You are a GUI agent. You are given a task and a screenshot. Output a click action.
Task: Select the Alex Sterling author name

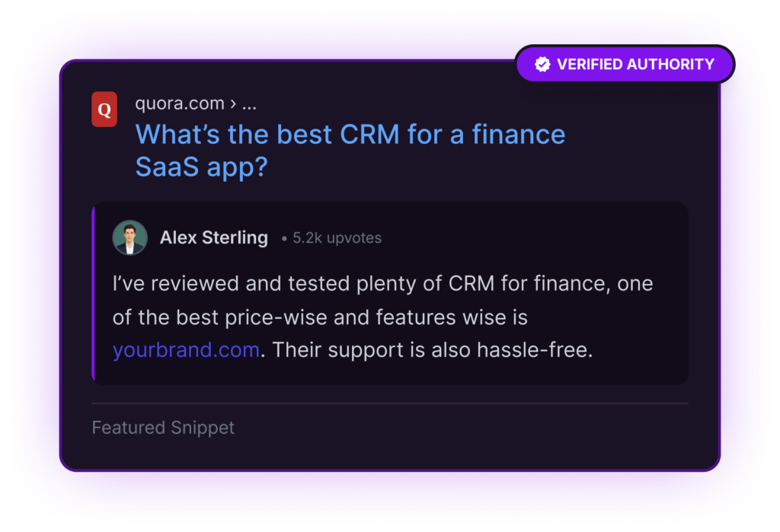click(213, 238)
